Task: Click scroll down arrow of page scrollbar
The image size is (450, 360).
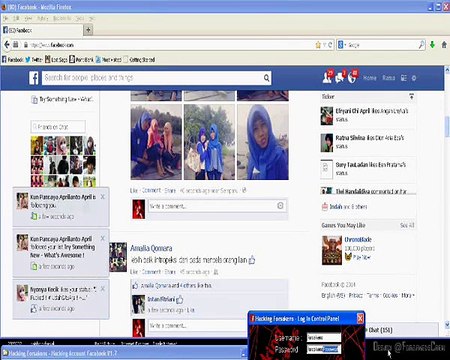Action: point(447,324)
